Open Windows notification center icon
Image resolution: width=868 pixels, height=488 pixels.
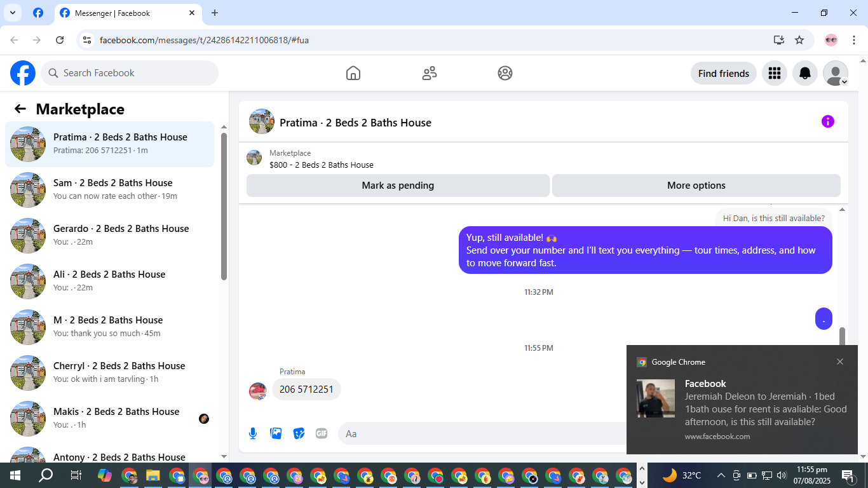848,475
